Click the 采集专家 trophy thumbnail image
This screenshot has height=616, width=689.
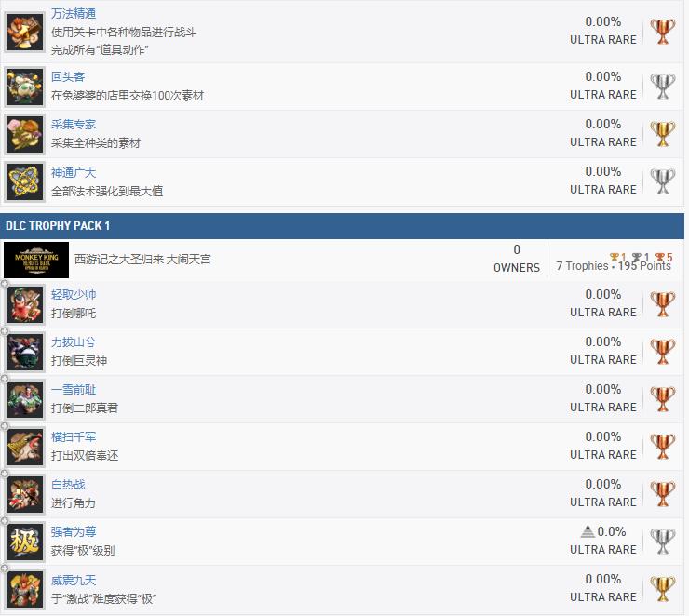point(25,134)
